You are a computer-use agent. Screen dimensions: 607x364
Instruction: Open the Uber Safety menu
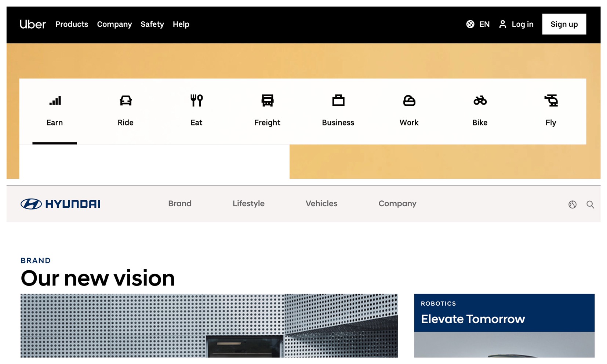152,24
